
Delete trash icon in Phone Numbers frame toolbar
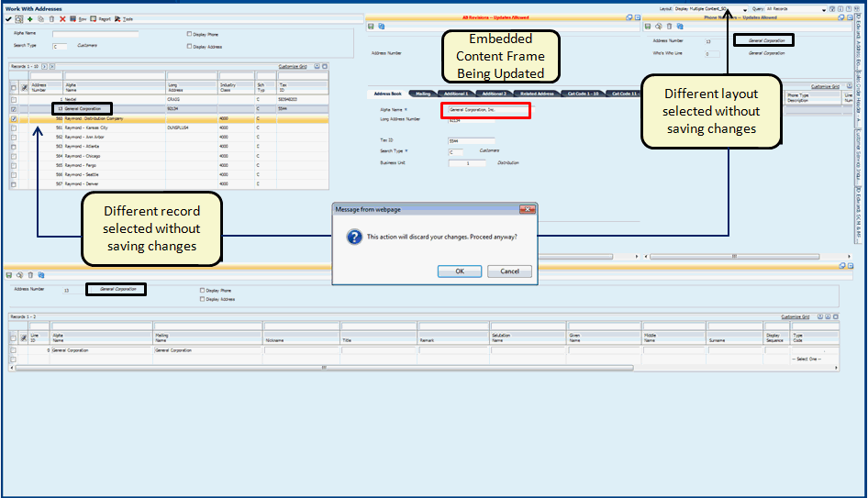click(x=669, y=26)
